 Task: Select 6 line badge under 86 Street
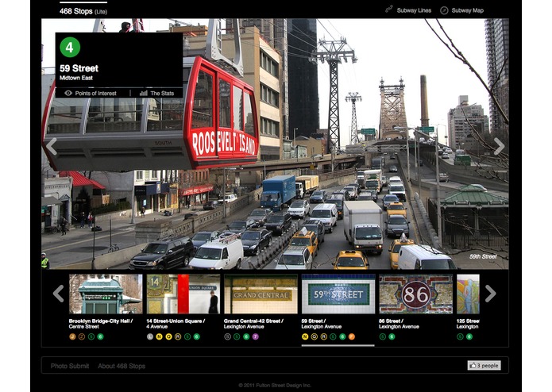392,336
